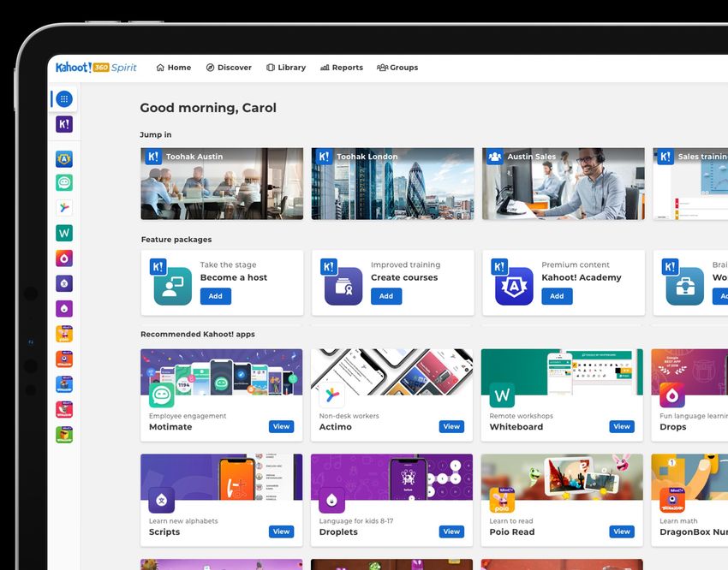Open blue DragonBox app sidebar icon
The width and height of the screenshot is (728, 570).
(x=64, y=384)
